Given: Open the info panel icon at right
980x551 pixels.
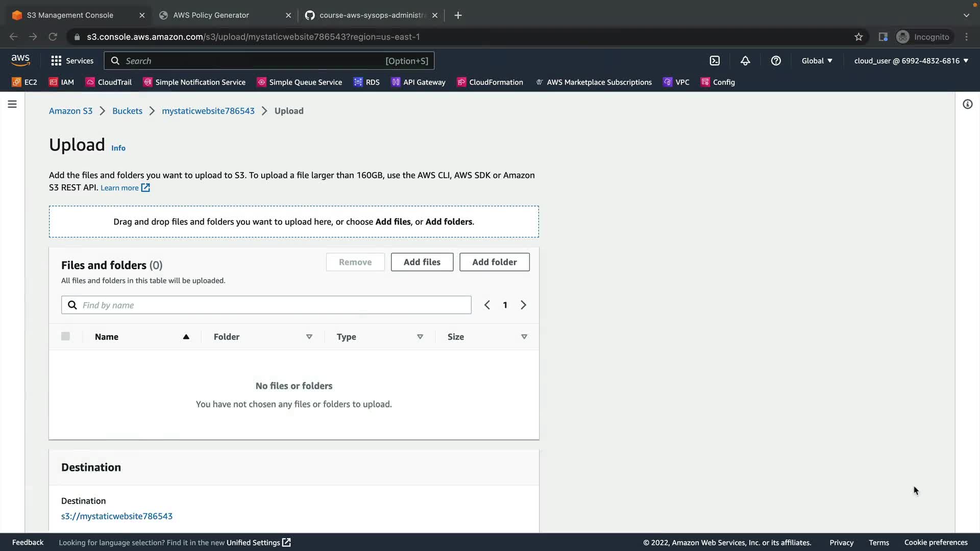Looking at the screenshot, I should pyautogui.click(x=967, y=104).
